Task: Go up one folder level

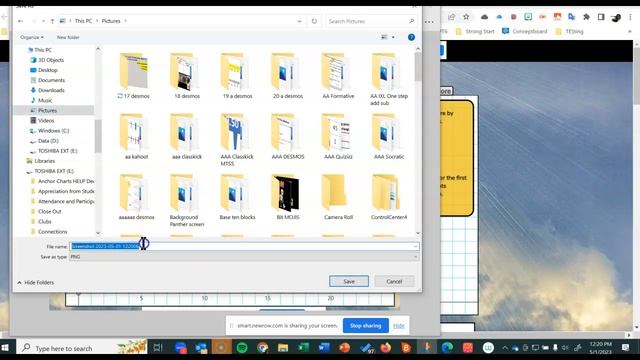Action: (x=52, y=21)
